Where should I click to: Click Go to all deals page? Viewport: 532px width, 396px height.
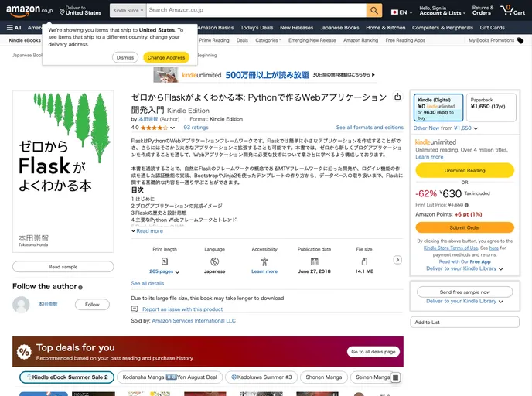[x=373, y=352]
